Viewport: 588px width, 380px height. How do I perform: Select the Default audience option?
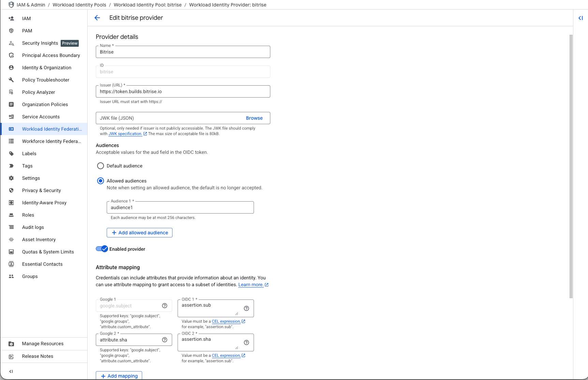[x=100, y=166]
